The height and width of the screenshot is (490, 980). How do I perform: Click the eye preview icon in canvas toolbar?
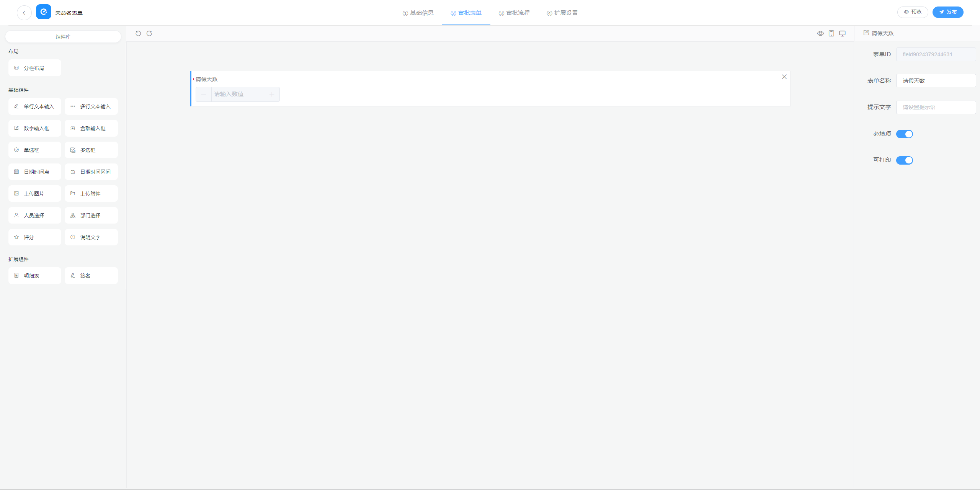(x=820, y=33)
